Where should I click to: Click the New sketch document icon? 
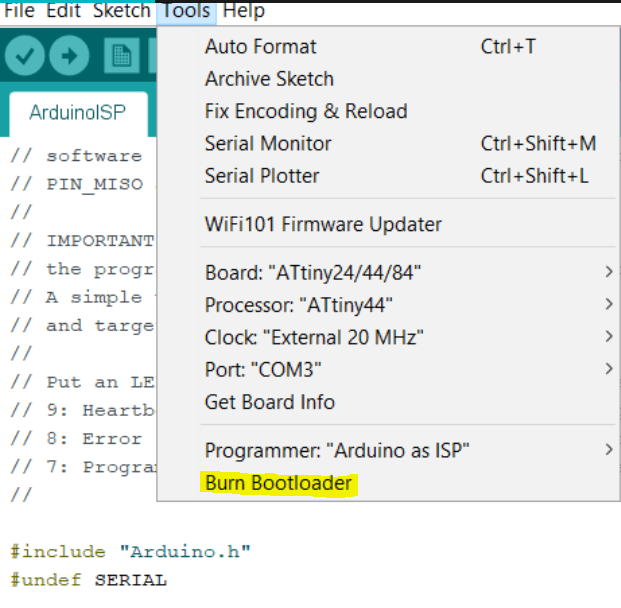(122, 56)
